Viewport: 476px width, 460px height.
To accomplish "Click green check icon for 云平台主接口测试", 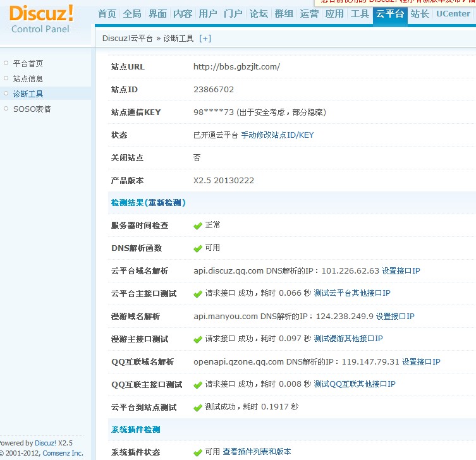I will click(x=198, y=294).
